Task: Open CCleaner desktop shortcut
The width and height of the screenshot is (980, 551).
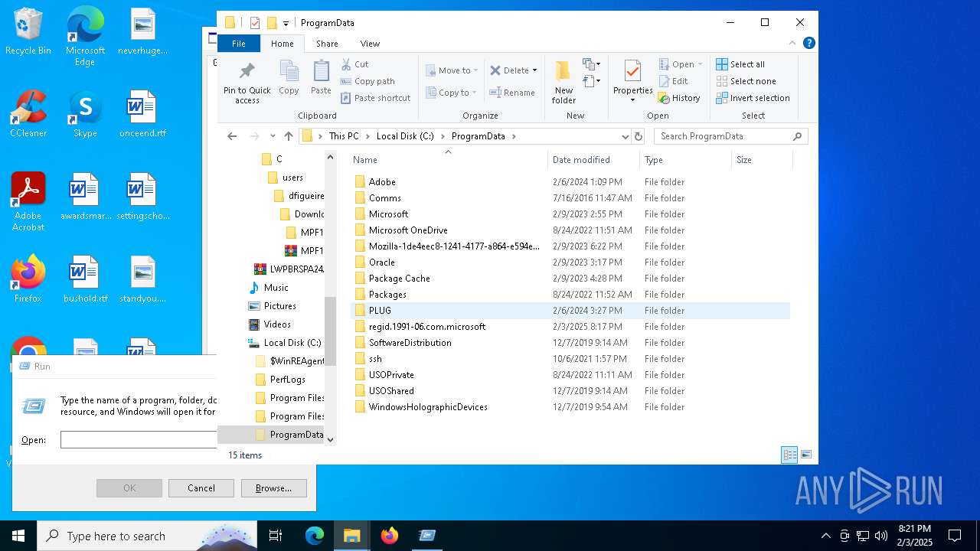Action: click(x=28, y=114)
